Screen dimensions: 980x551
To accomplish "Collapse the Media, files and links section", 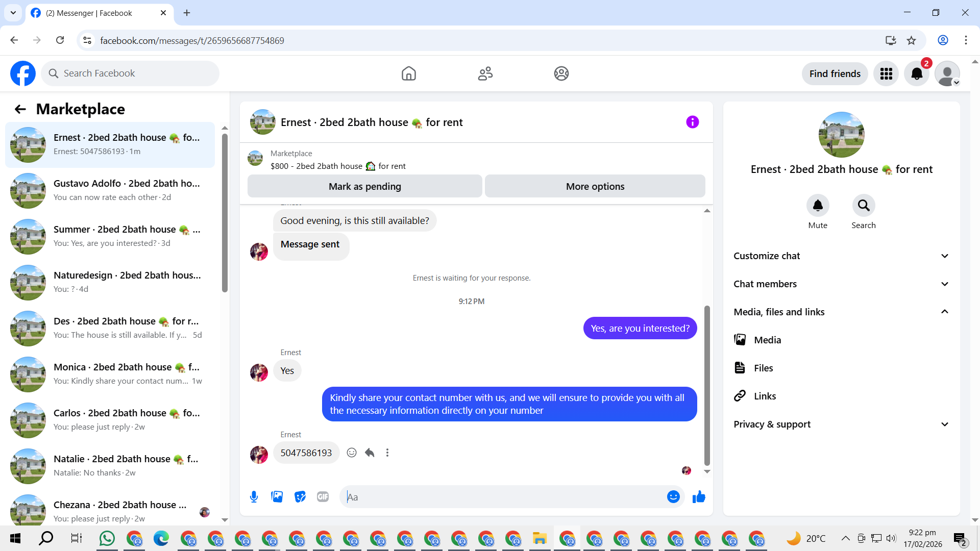I will click(x=841, y=312).
